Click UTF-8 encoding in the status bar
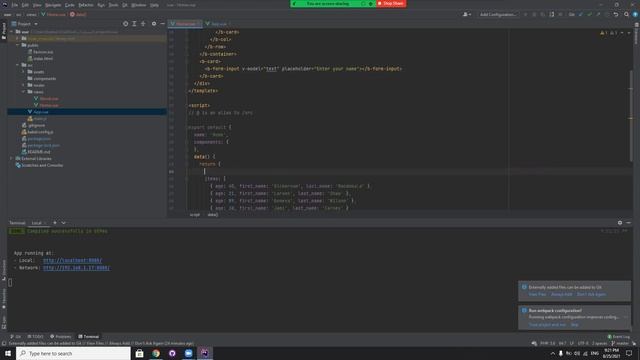 pos(583,344)
